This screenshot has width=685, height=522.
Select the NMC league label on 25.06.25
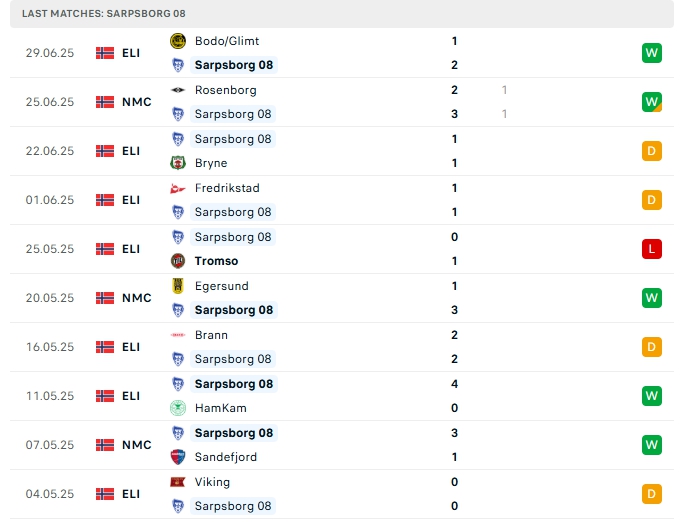click(x=136, y=102)
